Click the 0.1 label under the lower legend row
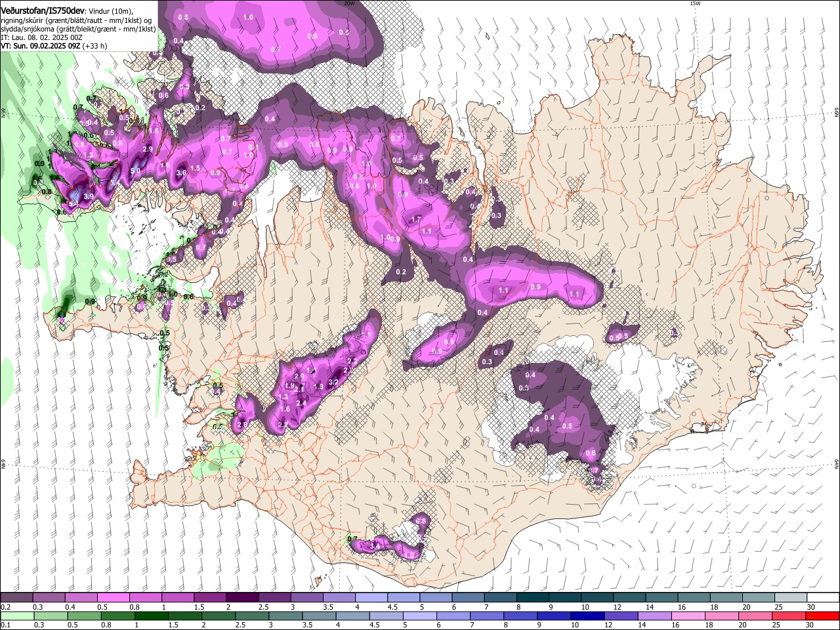Image resolution: width=840 pixels, height=630 pixels. 5,625
